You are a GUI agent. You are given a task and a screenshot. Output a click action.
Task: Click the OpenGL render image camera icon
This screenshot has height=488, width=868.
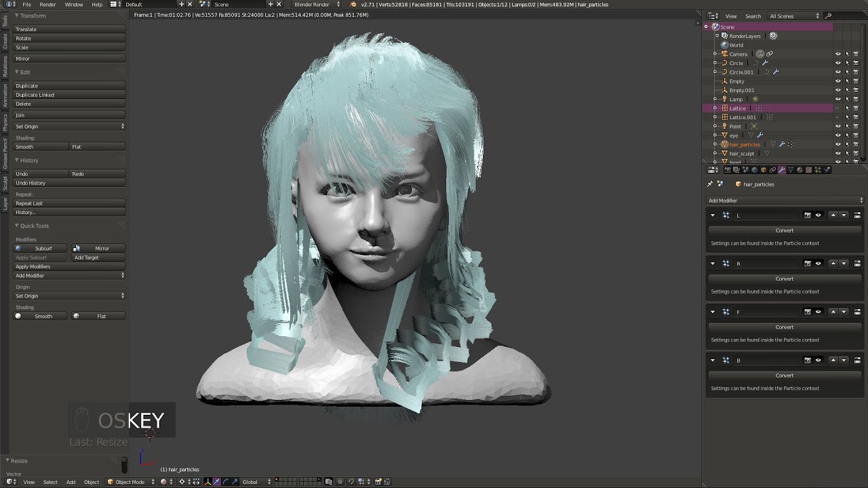pos(378,482)
